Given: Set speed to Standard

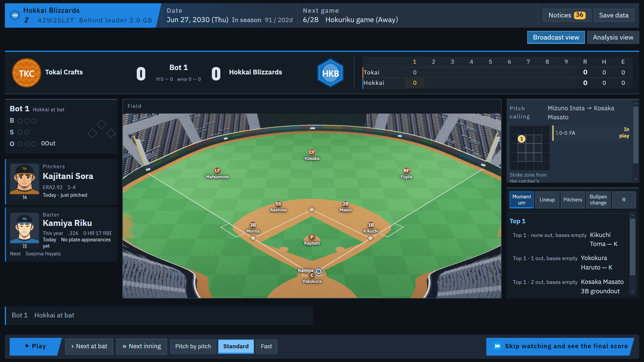Looking at the screenshot, I should [x=236, y=346].
